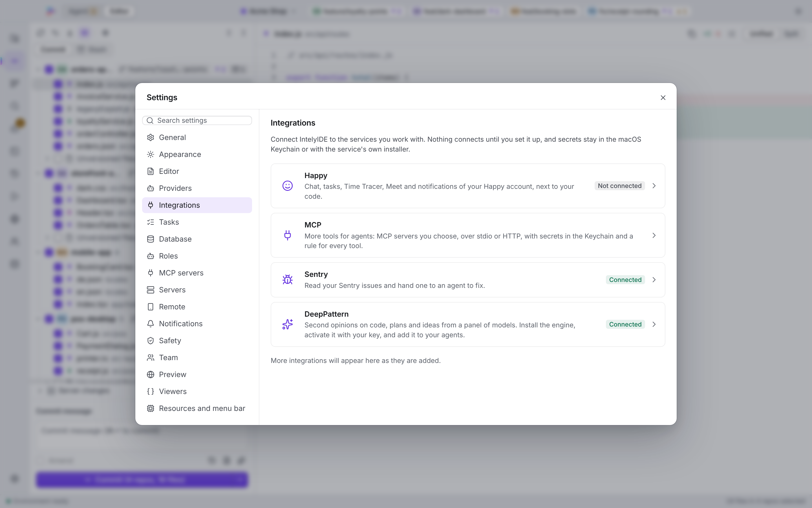The height and width of the screenshot is (508, 812).
Task: Open the General settings section
Action: pos(197,137)
